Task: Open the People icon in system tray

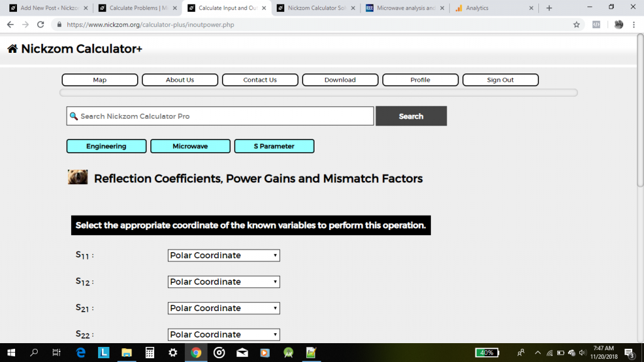Action: (521, 353)
